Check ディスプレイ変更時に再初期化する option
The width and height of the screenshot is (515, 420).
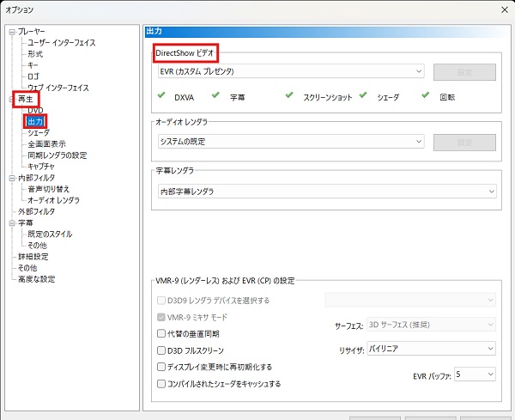[161, 366]
